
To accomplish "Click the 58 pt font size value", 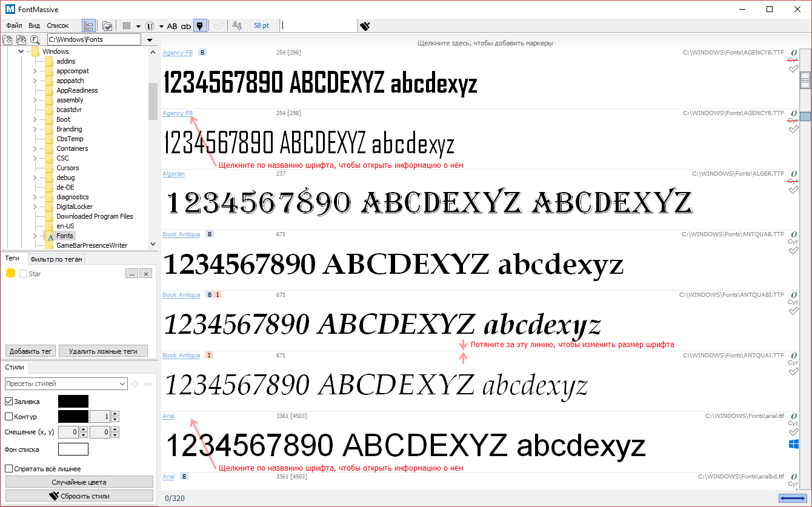I will (262, 25).
